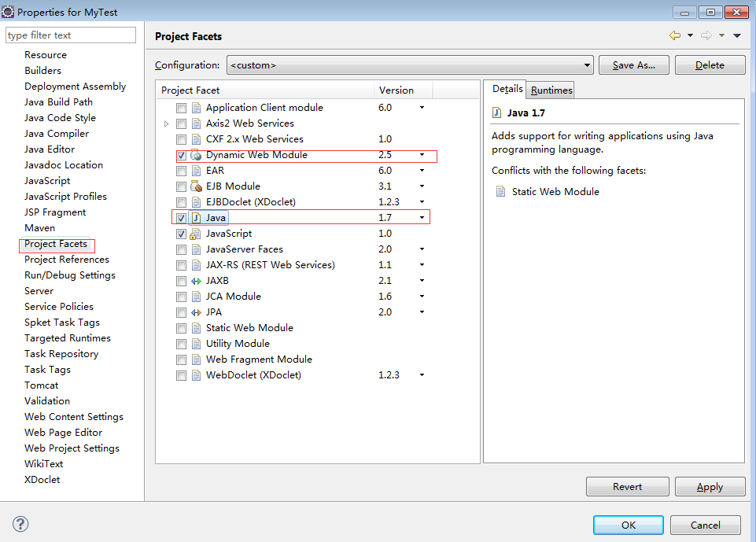
Task: Click the Cancel button
Action: click(706, 525)
